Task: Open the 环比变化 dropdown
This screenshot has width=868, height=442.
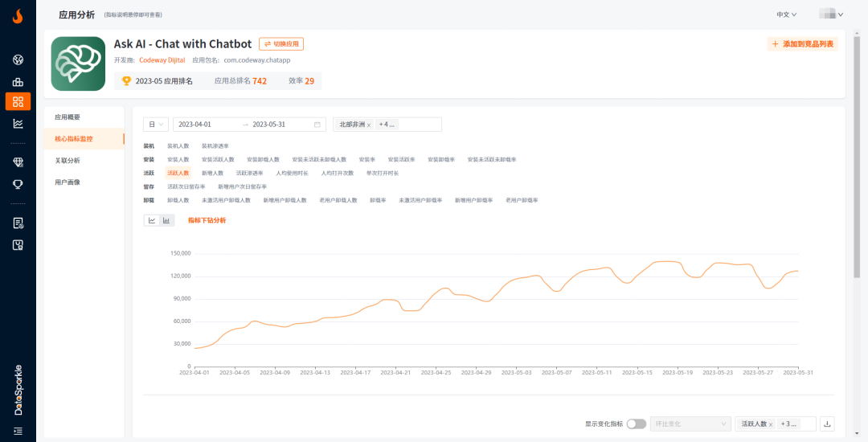Action: coord(690,424)
